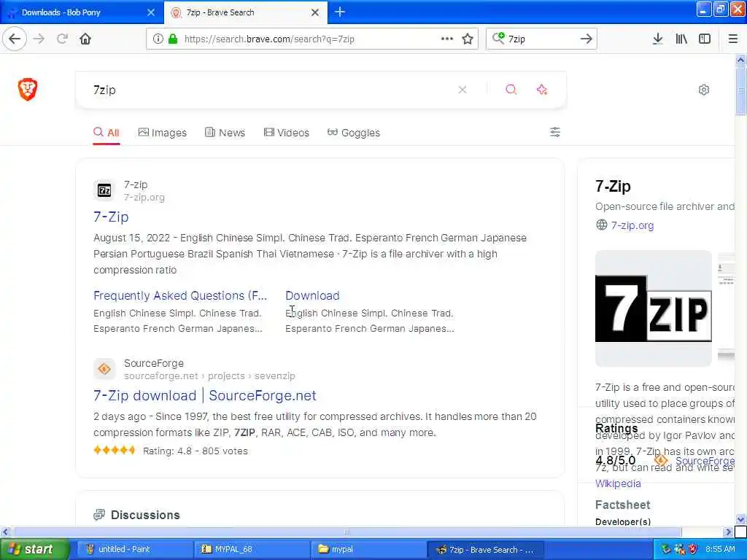
Task: Switch to News results
Action: coord(225,133)
